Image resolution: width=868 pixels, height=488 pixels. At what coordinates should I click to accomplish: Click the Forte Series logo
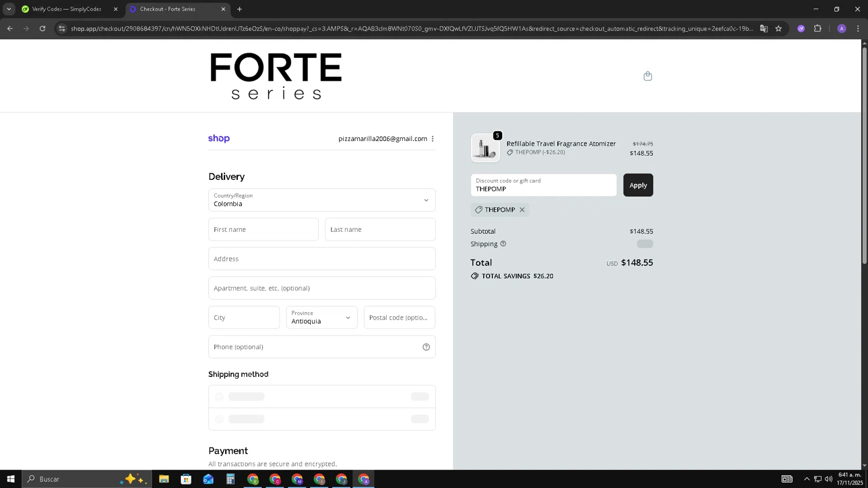276,76
